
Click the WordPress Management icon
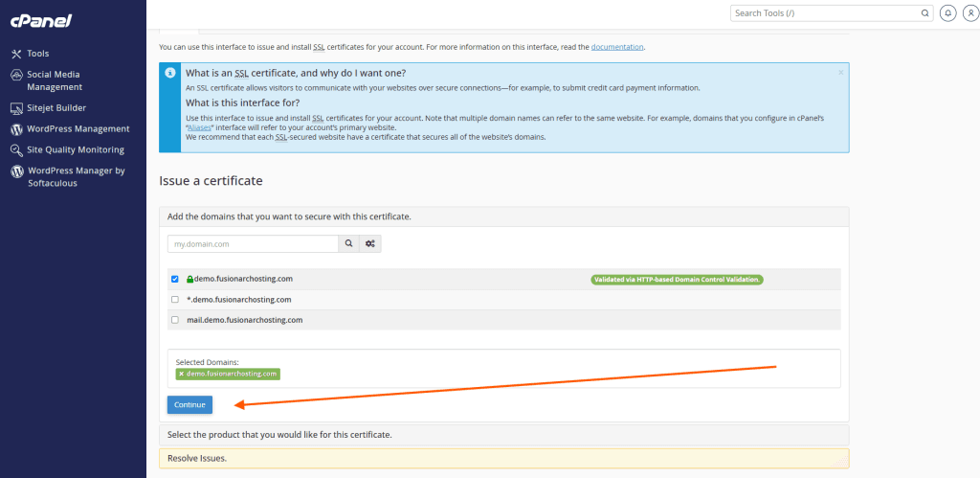pos(17,129)
